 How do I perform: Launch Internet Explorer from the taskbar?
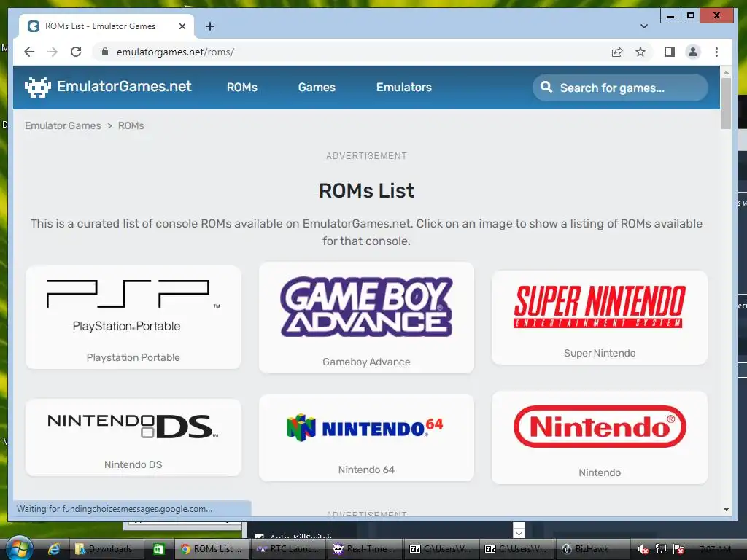click(54, 549)
